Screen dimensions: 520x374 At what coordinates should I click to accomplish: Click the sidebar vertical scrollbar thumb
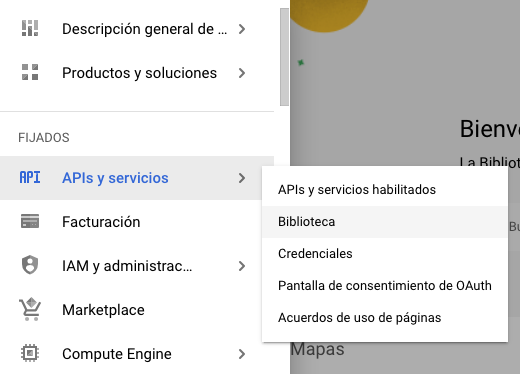point(284,57)
